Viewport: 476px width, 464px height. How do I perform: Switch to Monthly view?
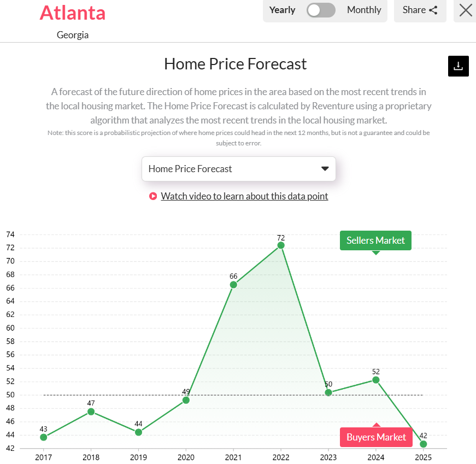click(x=363, y=10)
